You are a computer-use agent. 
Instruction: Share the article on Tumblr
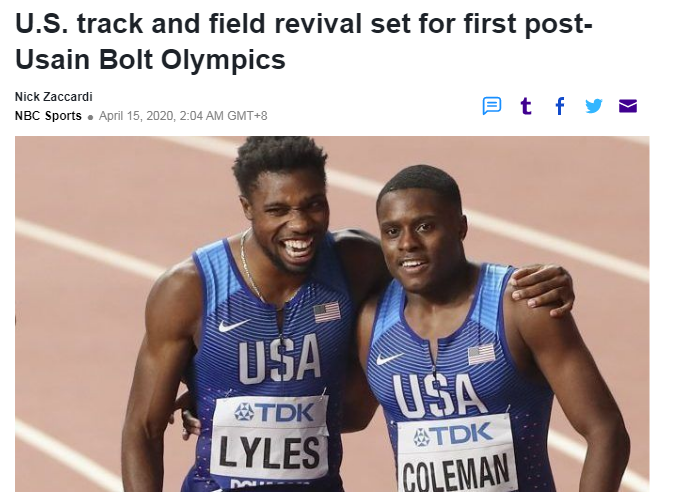526,106
